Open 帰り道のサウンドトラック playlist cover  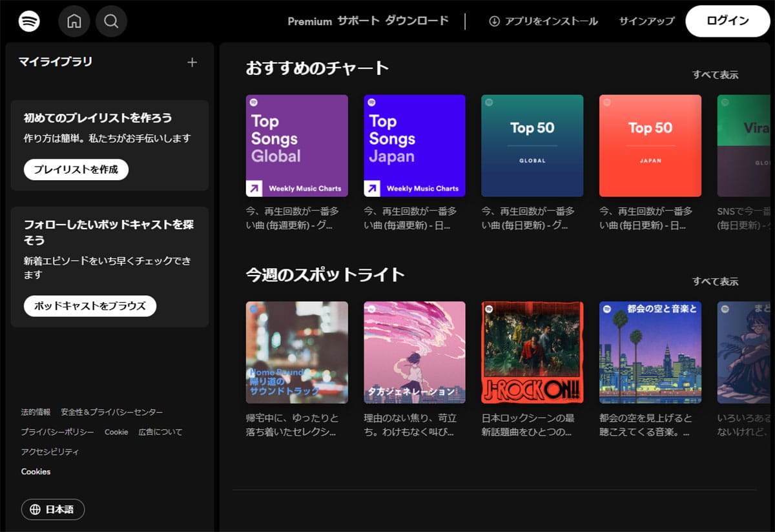click(297, 353)
